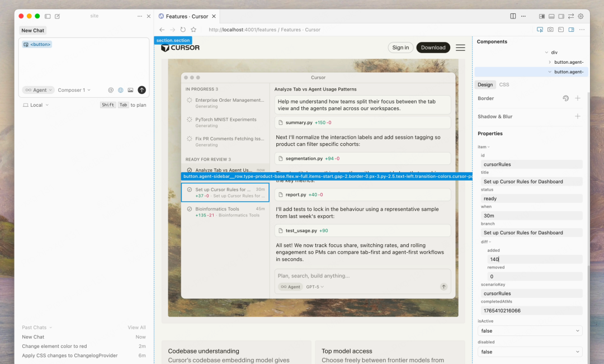The image size is (604, 364).
Task: Add a Shadow & Blur effect with plus
Action: (577, 116)
